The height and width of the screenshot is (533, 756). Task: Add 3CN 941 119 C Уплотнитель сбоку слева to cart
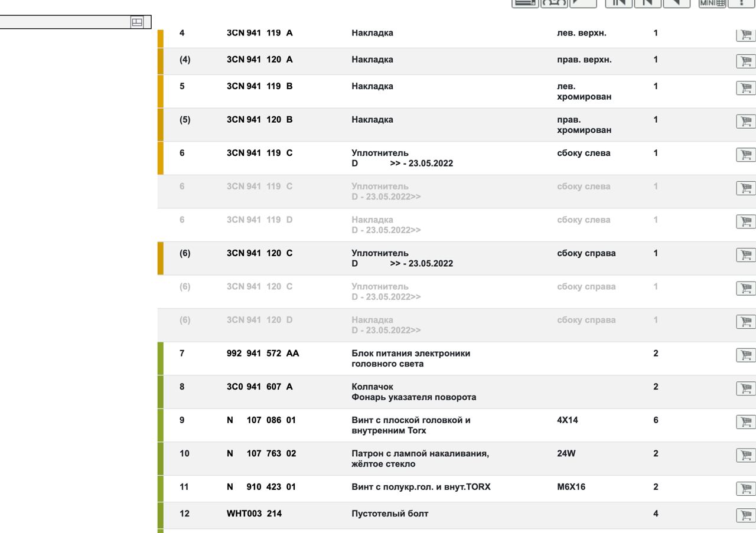point(746,155)
